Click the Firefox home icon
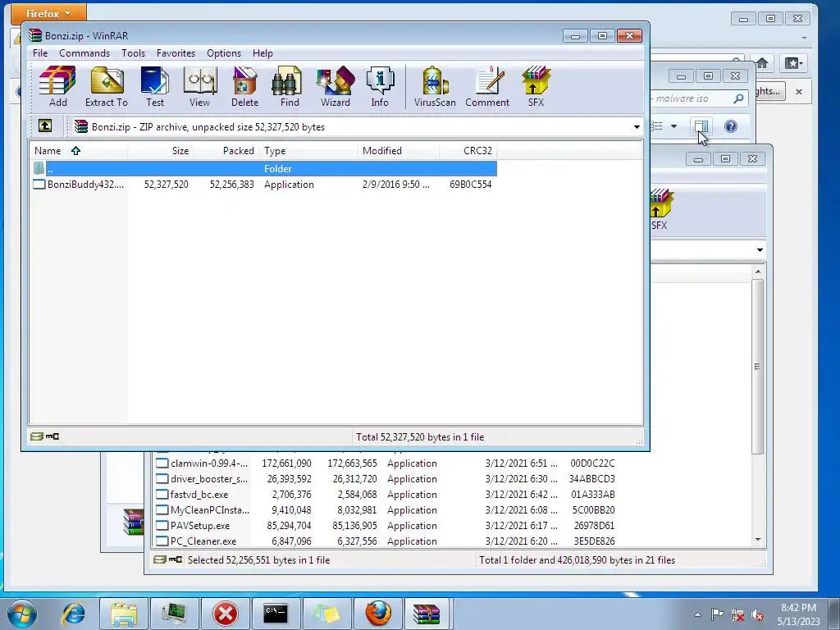This screenshot has width=840, height=630. click(x=762, y=63)
